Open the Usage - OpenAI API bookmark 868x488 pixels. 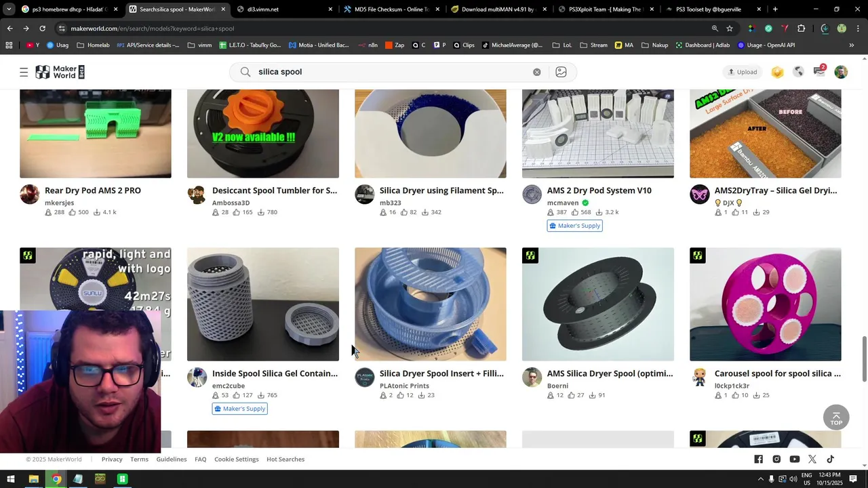[x=766, y=45]
